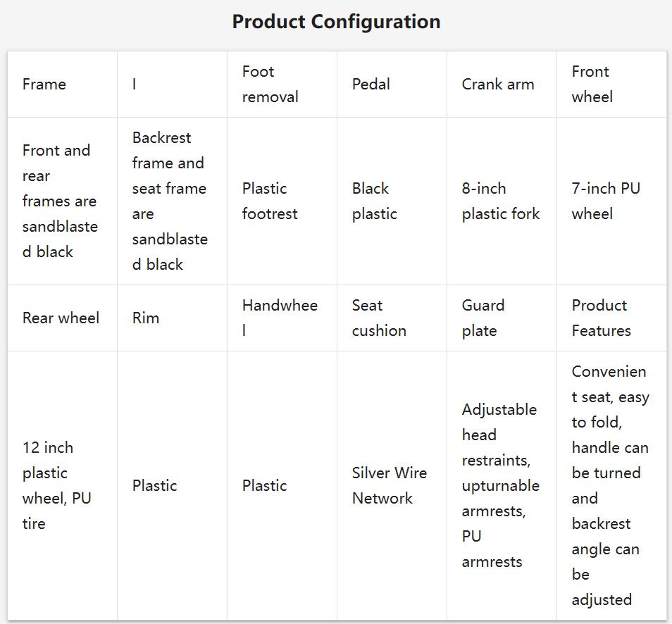672x624 pixels.
Task: Click the front and rear frames description
Action: point(62,201)
